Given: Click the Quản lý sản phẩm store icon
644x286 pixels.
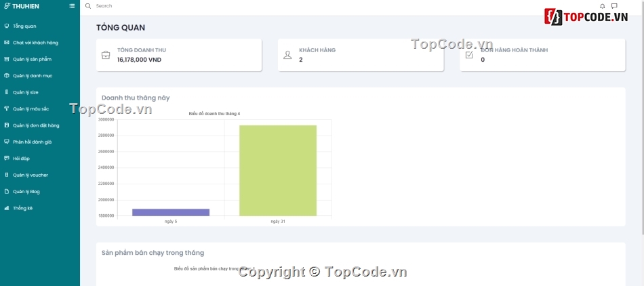Looking at the screenshot, I should pyautogui.click(x=6, y=59).
